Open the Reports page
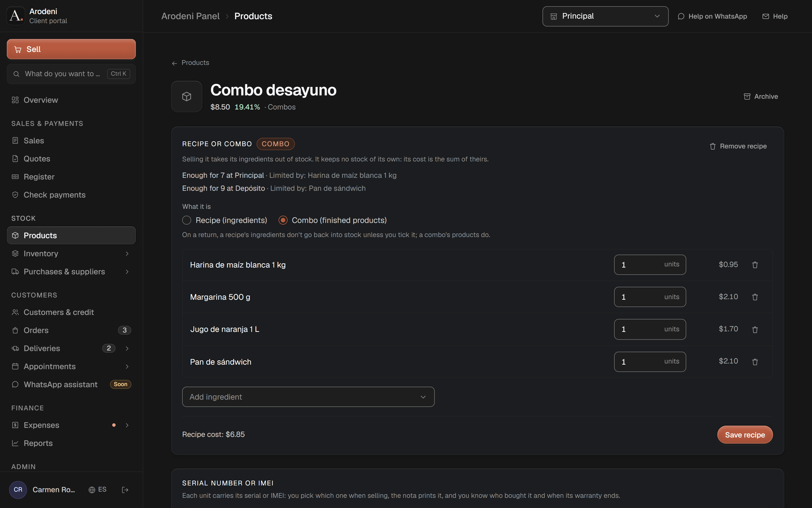The height and width of the screenshot is (508, 812). [x=71, y=443]
